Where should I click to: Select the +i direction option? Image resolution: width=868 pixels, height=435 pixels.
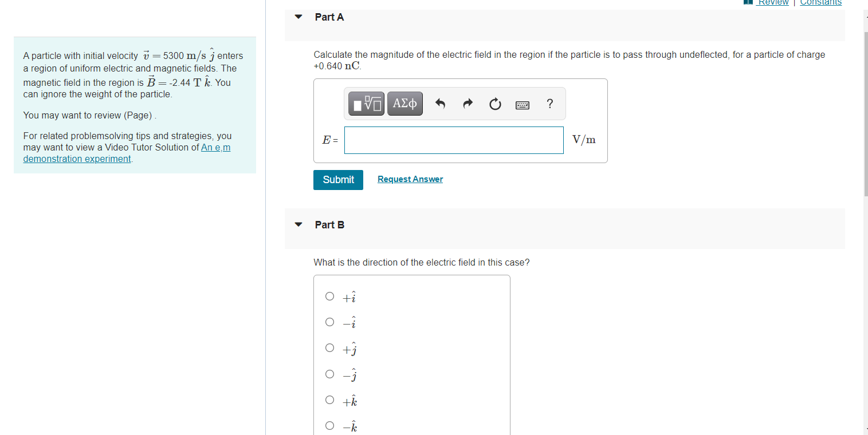pos(330,296)
